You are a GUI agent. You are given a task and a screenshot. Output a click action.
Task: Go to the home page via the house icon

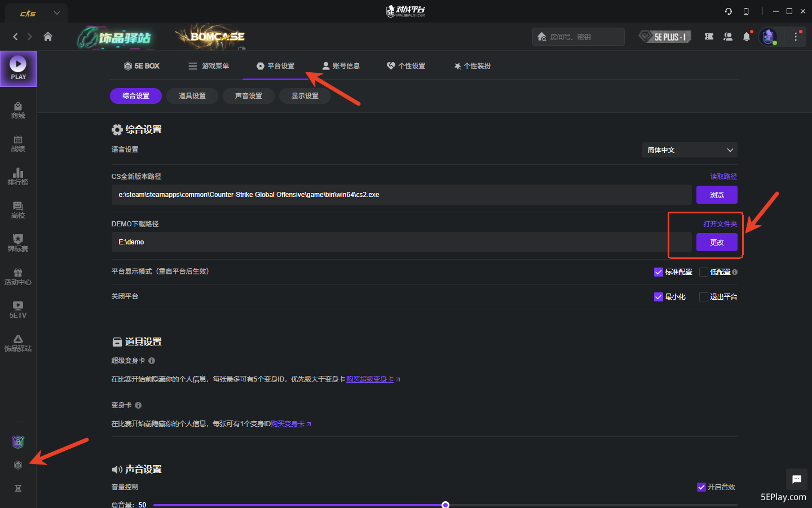(48, 37)
